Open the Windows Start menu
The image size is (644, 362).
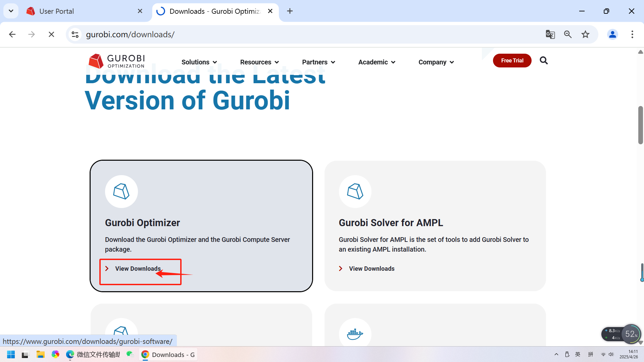[x=11, y=355]
